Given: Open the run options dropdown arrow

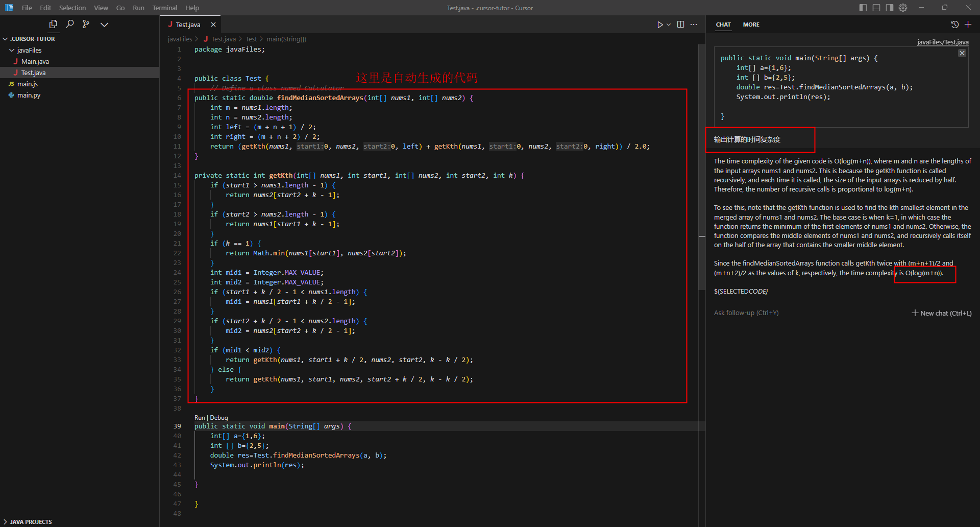Looking at the screenshot, I should [669, 25].
